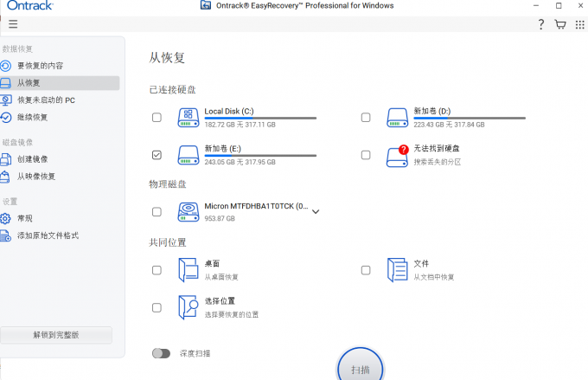Open 恢复未启动的 PC in the sidebar
The image size is (588, 380).
[60, 100]
